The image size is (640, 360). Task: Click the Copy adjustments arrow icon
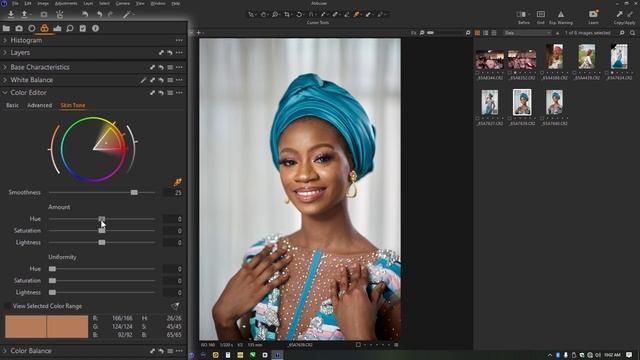coord(620,14)
